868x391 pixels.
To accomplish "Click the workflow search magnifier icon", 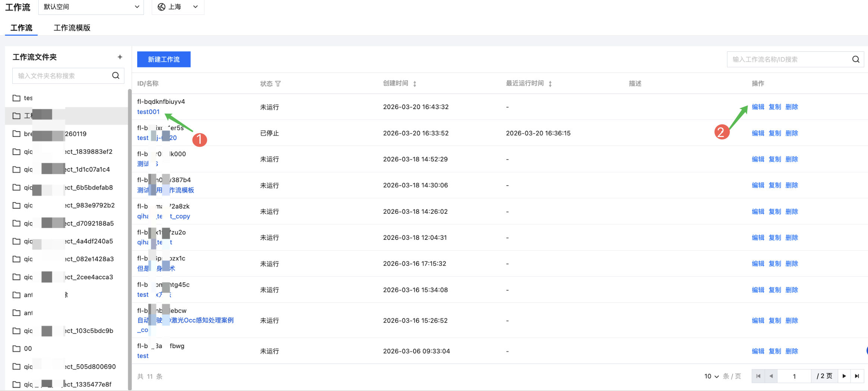I will (856, 60).
